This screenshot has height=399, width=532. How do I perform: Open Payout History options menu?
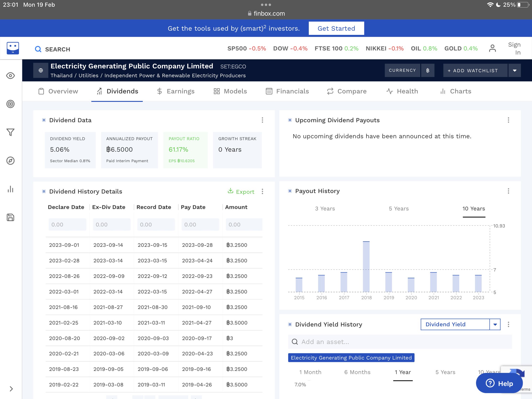(508, 191)
